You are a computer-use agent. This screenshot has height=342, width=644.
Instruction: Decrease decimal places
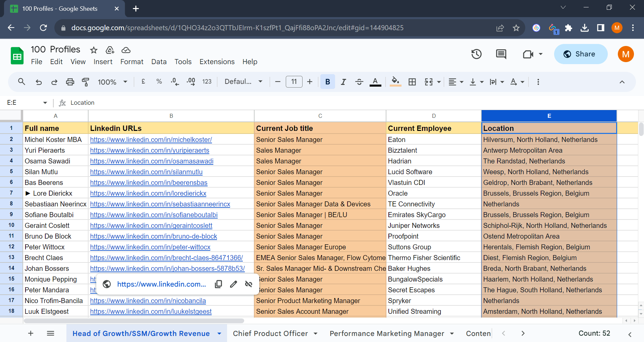pos(175,82)
